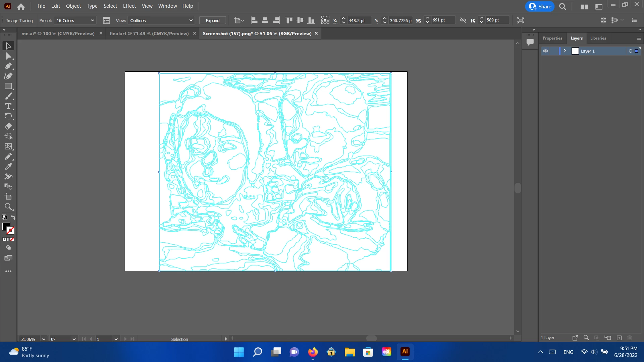Click the Share button
The height and width of the screenshot is (362, 644).
point(540,6)
